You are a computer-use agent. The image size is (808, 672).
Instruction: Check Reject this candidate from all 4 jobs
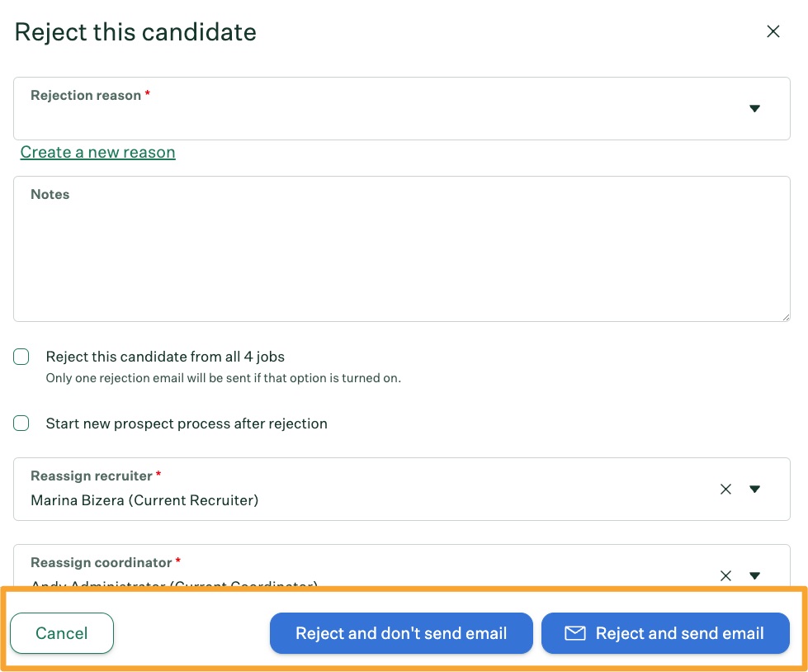click(21, 357)
